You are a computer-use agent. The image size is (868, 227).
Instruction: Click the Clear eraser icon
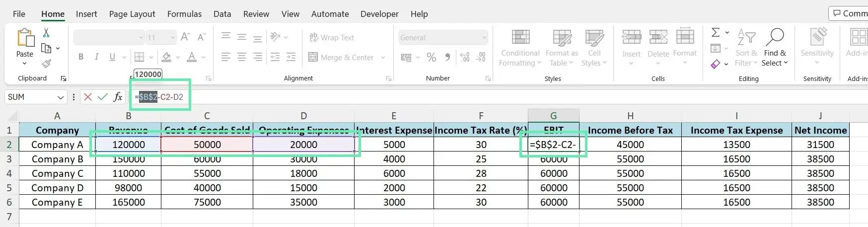716,64
